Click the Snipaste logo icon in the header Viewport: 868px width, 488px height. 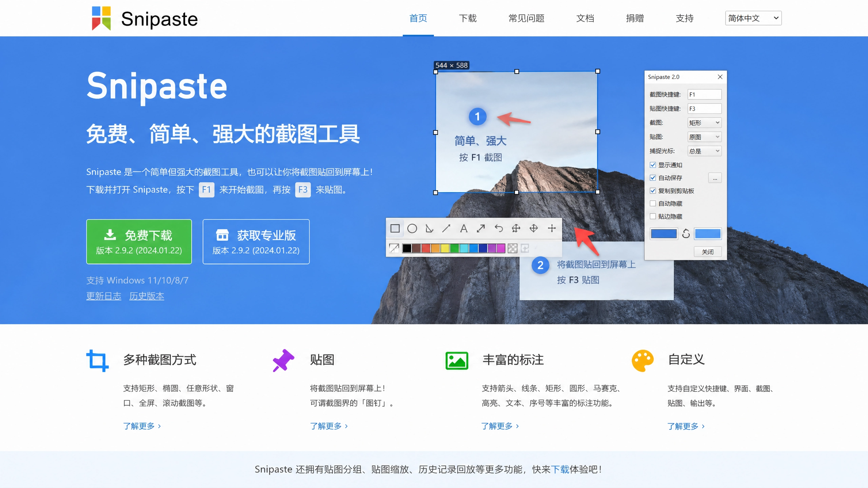[x=101, y=18]
